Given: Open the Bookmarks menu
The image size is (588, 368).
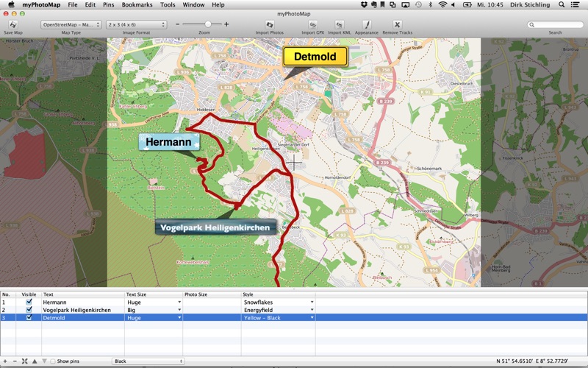Looking at the screenshot, I should (137, 4).
